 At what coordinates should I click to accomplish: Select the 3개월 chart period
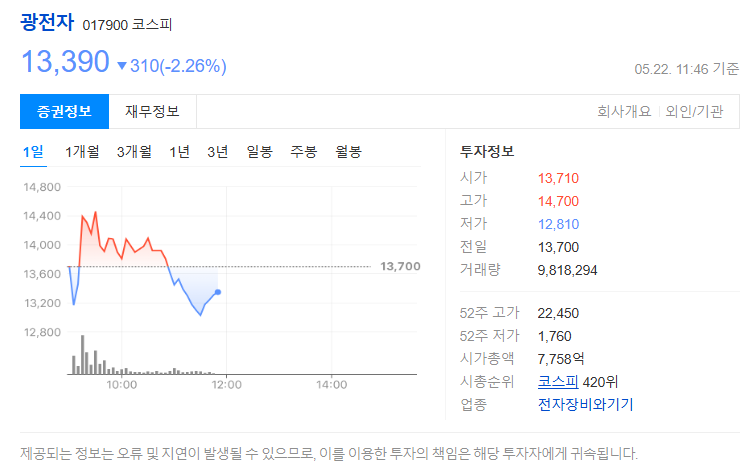coord(134,152)
